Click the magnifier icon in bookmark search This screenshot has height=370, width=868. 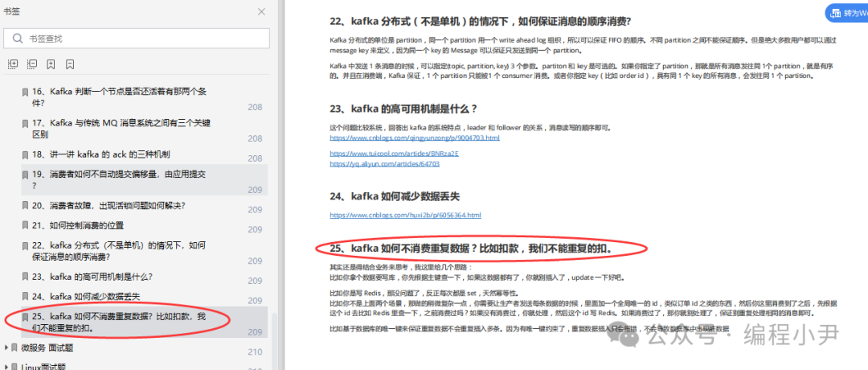pos(18,39)
